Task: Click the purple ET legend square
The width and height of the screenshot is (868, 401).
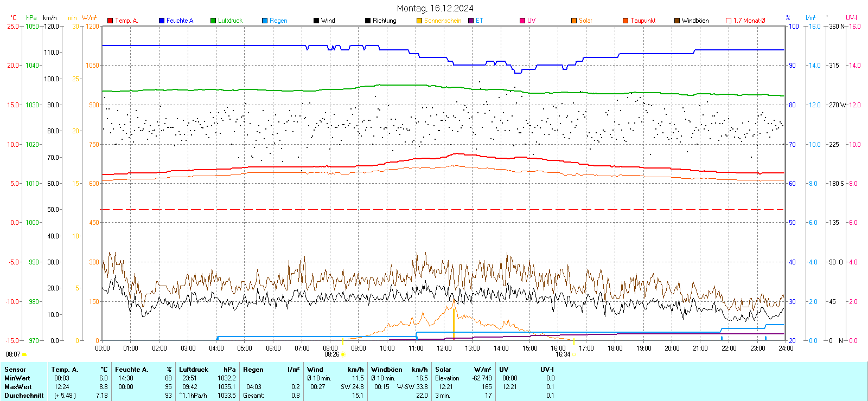Action: point(471,21)
